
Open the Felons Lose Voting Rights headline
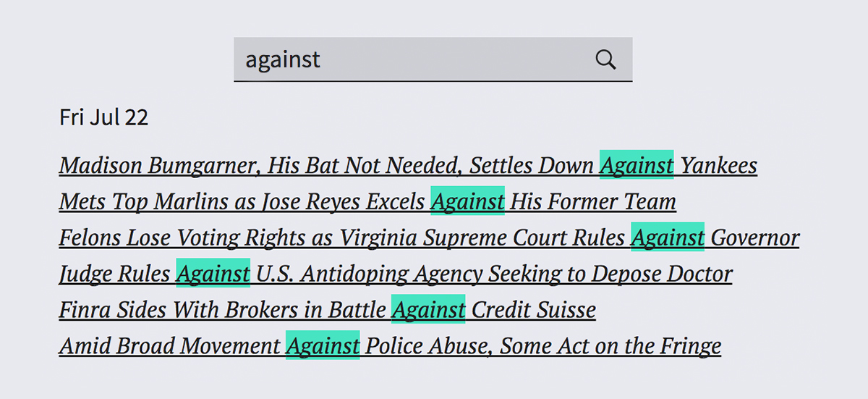429,238
